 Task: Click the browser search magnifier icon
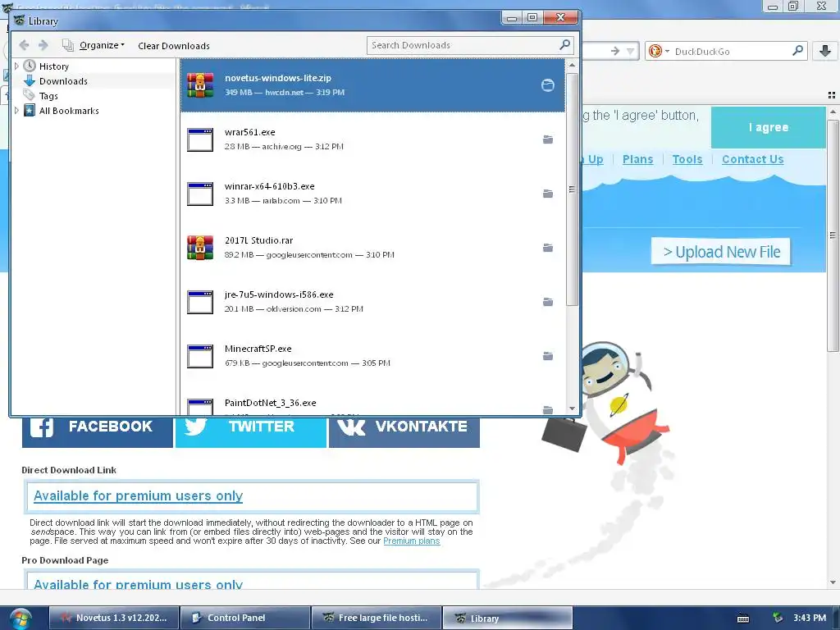(x=797, y=51)
